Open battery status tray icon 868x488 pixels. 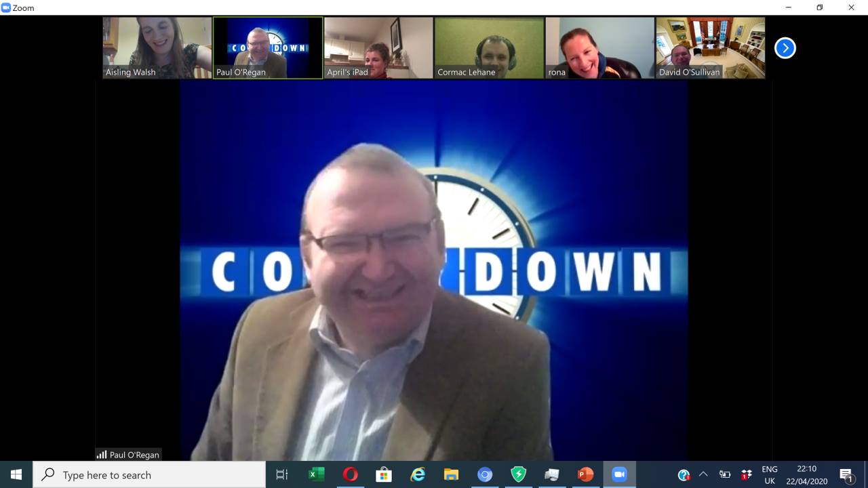(725, 474)
